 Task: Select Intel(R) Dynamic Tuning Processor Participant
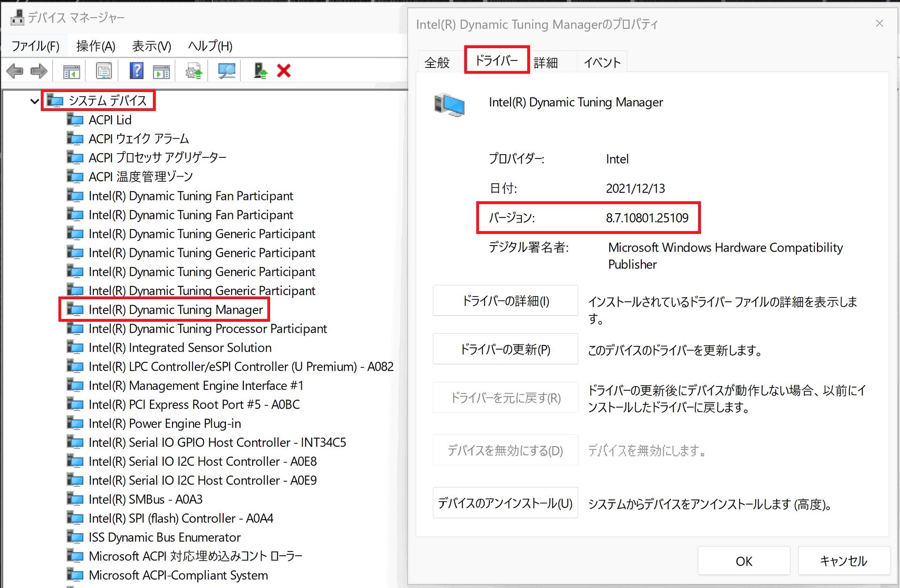click(x=208, y=329)
